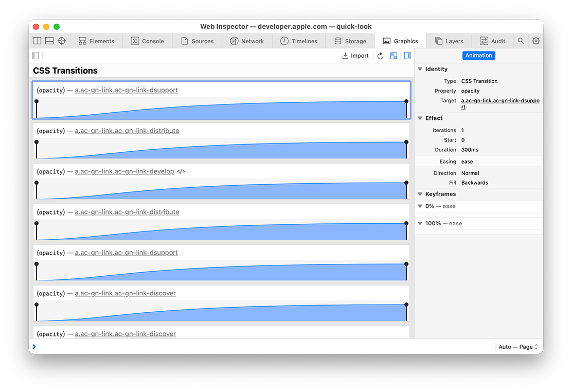Toggle the right details sidebar
Image resolution: width=572 pixels, height=392 pixels.
coord(407,56)
